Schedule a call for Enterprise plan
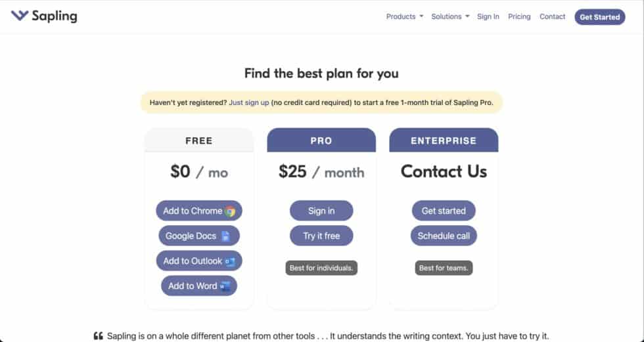Image resolution: width=644 pixels, height=342 pixels. [444, 236]
